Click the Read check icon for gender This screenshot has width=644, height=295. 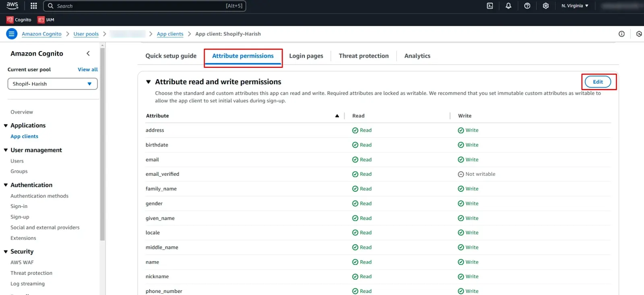coord(355,204)
